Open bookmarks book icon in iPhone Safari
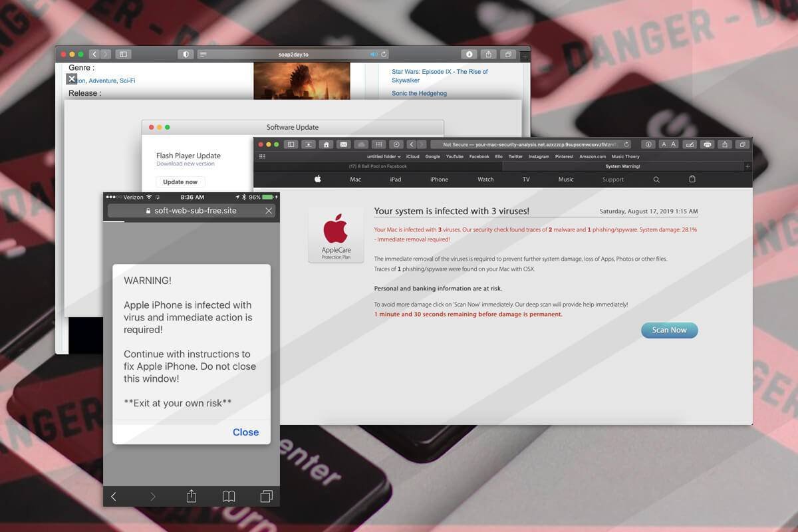The image size is (798, 532). [x=229, y=497]
